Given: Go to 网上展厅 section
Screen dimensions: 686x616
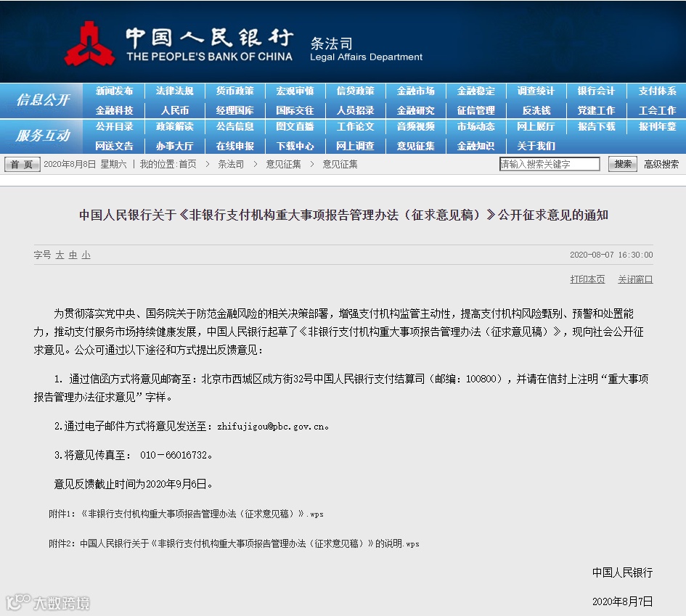Looking at the screenshot, I should [x=536, y=127].
